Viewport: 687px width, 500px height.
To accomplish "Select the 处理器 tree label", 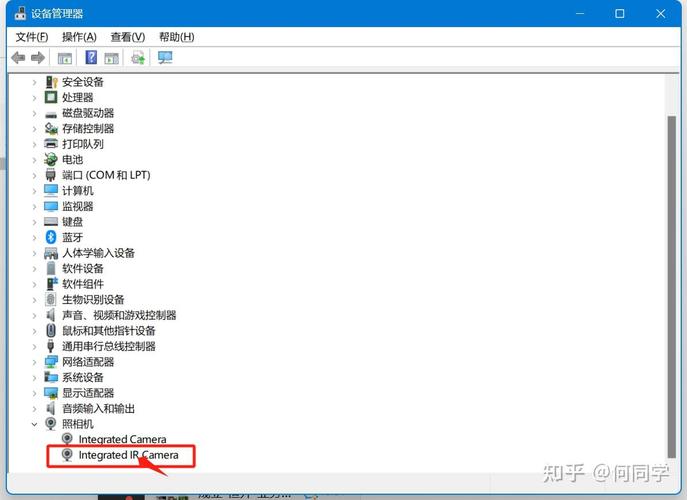I will (x=78, y=97).
